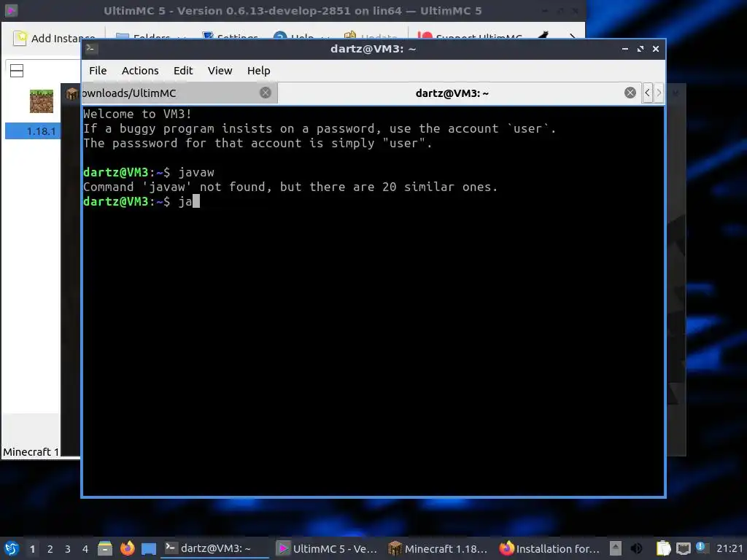Launch Firefox from the taskbar launcher
747x560 pixels.
coord(127,548)
